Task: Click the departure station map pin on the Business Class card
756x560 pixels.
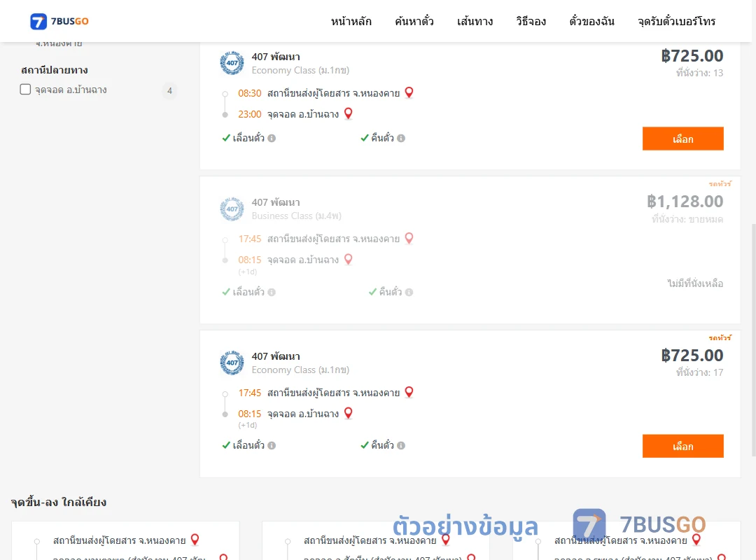Action: [409, 238]
